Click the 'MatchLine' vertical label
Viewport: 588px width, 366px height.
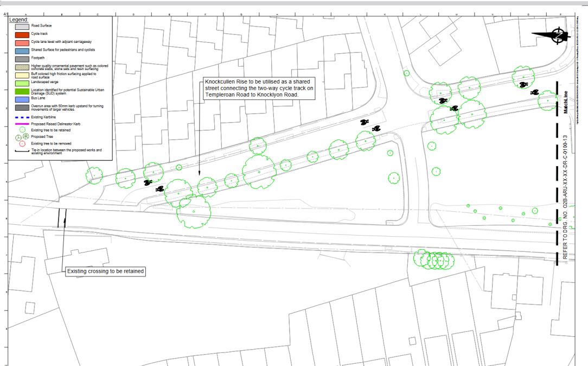[566, 102]
